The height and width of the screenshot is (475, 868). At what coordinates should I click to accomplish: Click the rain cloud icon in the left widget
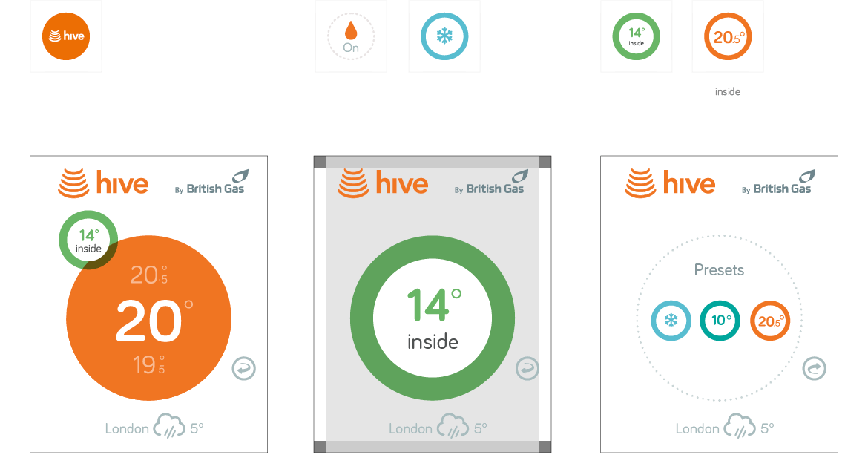(169, 427)
